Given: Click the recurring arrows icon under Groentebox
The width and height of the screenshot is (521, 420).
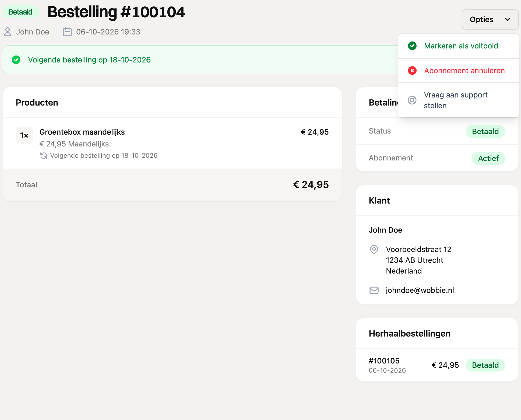Looking at the screenshot, I should [x=44, y=156].
